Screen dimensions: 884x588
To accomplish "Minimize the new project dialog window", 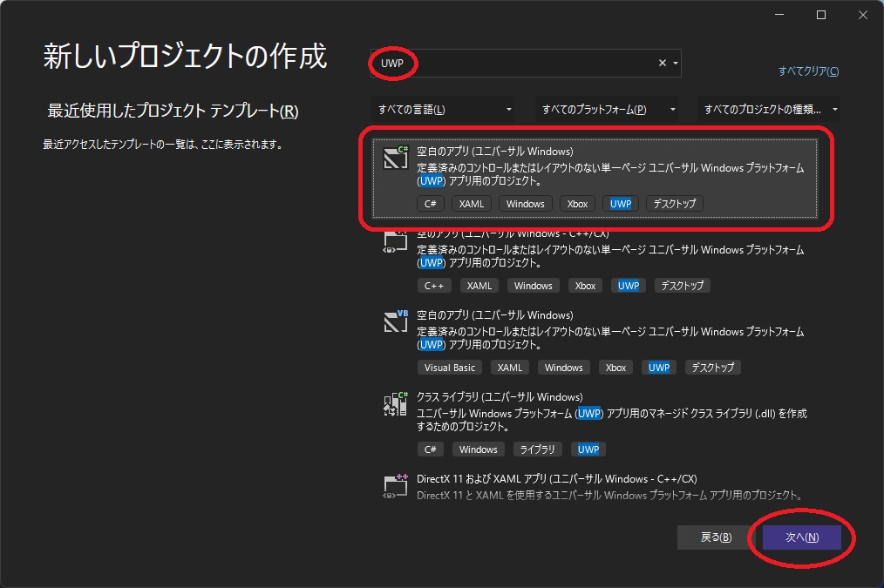I will (779, 15).
